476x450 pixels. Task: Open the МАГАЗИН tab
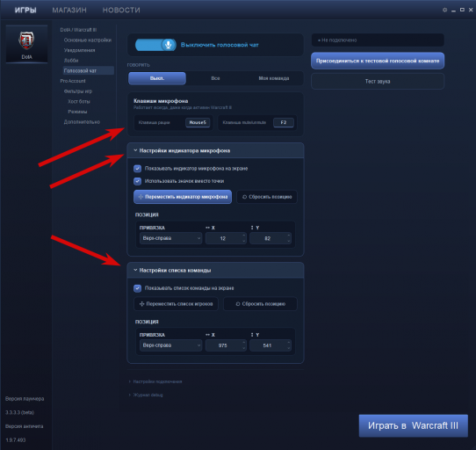coord(69,10)
